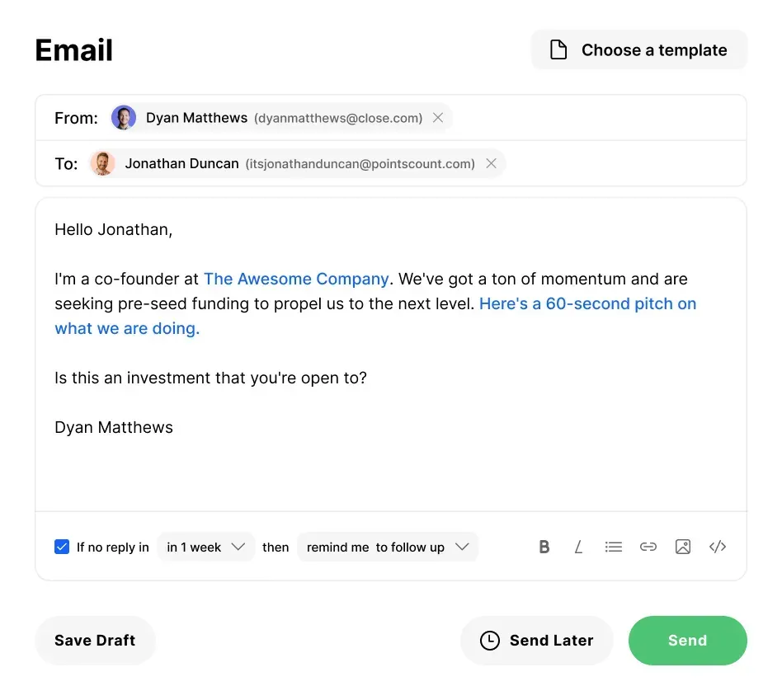Insert a hyperlink using the link icon

648,547
